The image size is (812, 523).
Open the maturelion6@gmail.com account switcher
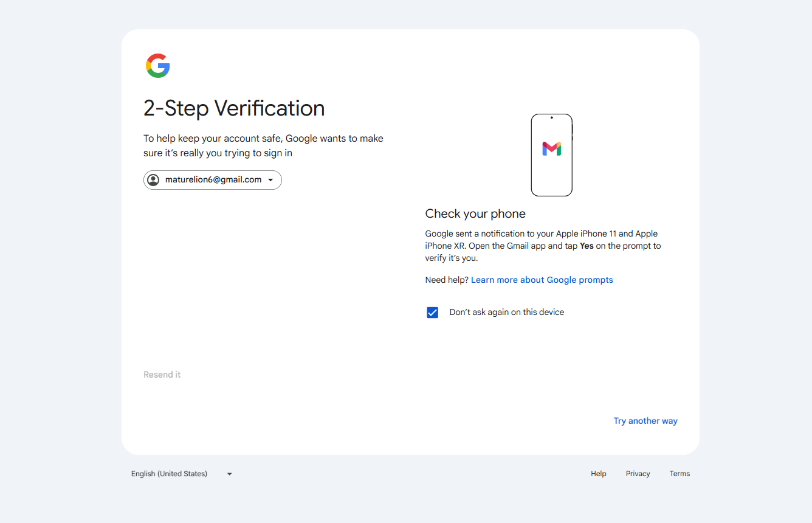point(213,180)
